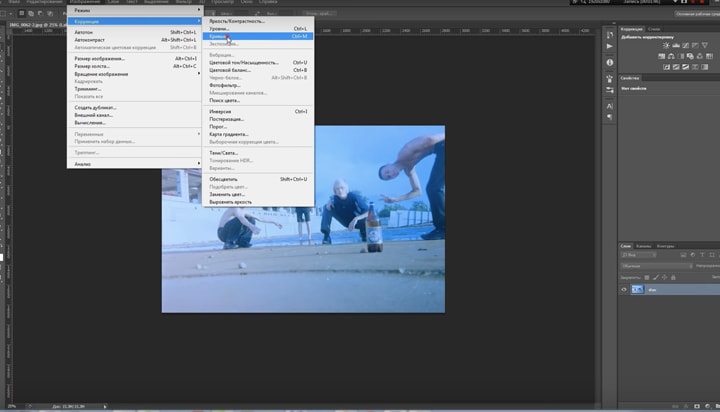This screenshot has width=720, height=412.
Task: Select Цветовой баланс menu entry
Action: coord(258,70)
